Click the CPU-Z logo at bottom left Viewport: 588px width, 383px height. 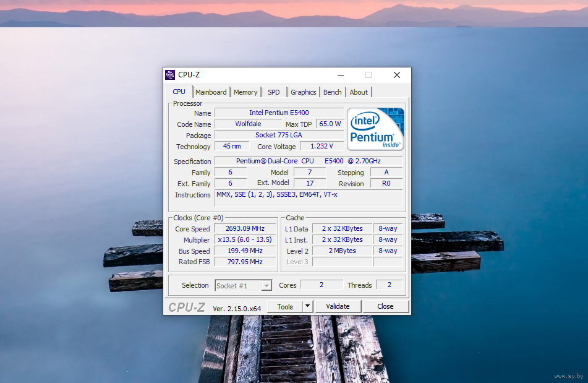(187, 307)
